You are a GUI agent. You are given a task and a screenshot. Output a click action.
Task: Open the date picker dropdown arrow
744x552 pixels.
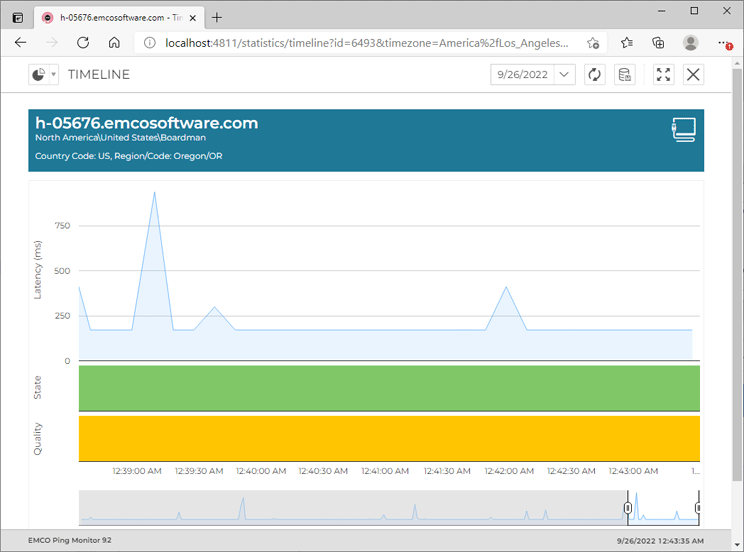point(564,75)
